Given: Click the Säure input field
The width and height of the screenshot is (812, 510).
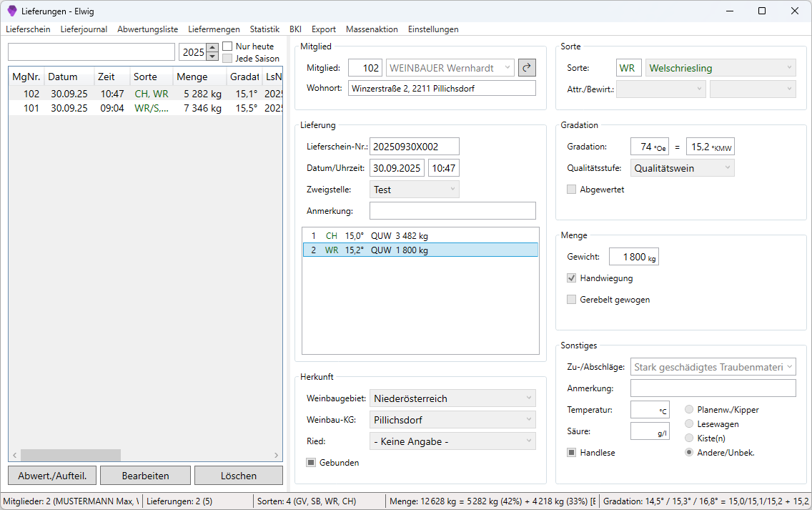Looking at the screenshot, I should (x=650, y=431).
